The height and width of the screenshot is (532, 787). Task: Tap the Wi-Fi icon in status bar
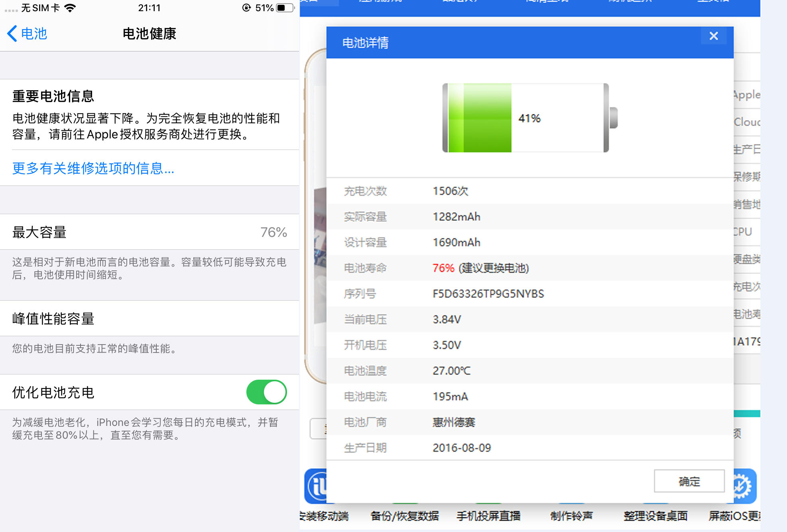(x=70, y=8)
